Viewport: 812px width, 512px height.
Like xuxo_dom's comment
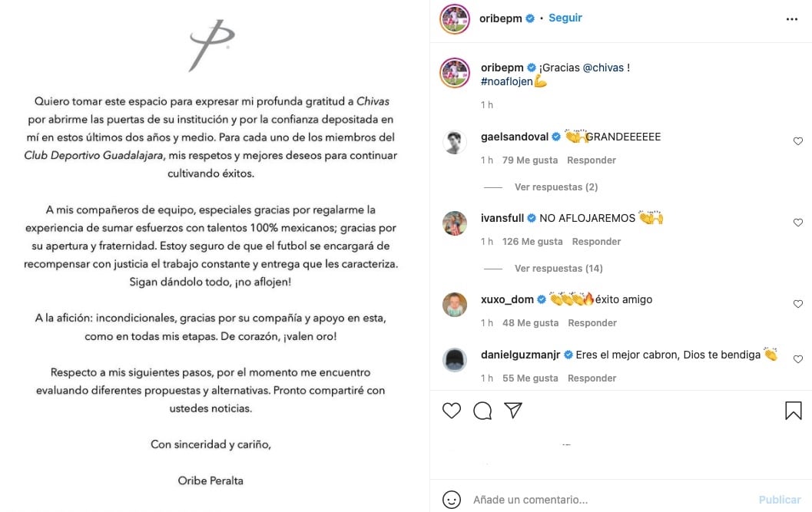[797, 304]
